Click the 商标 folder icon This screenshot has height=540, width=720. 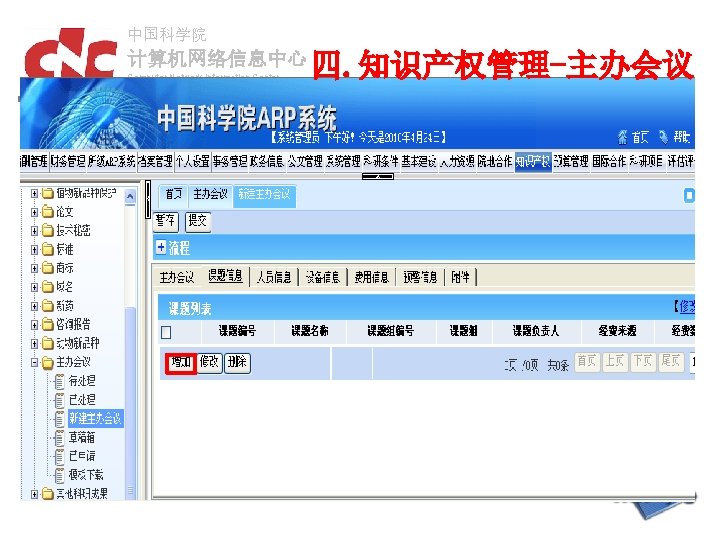point(48,268)
